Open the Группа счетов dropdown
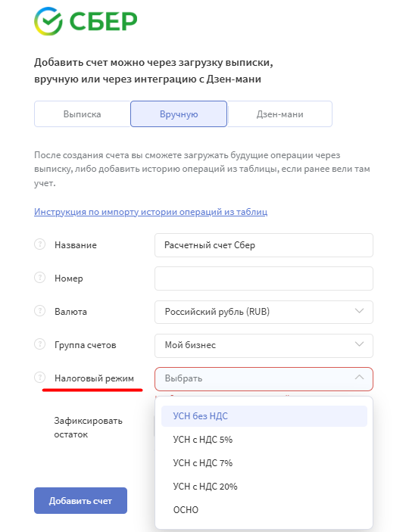This screenshot has width=409, height=532. 264,345
